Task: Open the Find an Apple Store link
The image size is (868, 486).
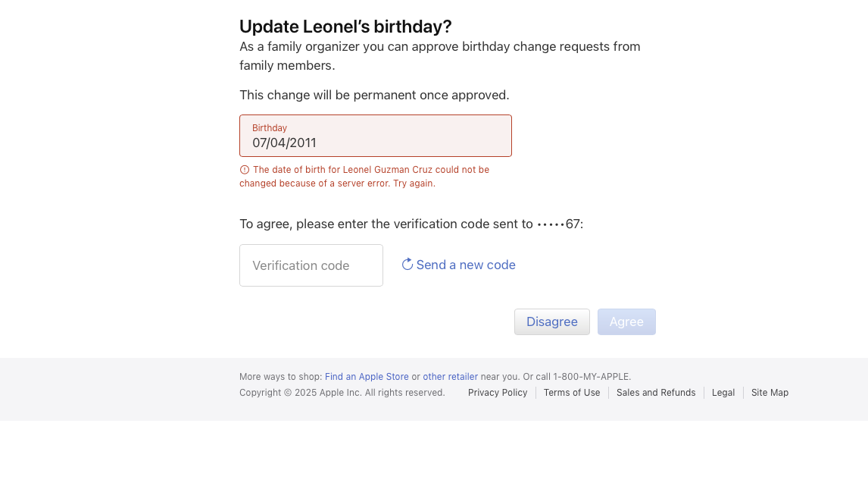Action: coord(367,377)
